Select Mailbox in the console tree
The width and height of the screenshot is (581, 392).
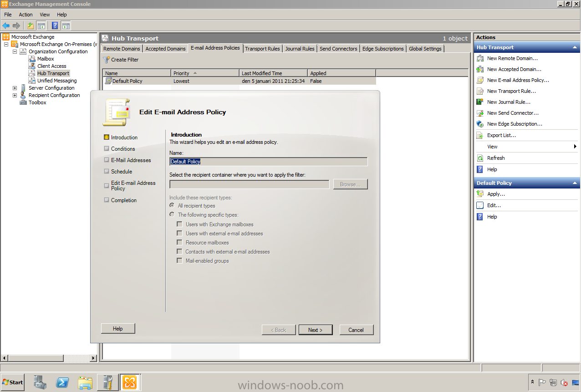(46, 59)
